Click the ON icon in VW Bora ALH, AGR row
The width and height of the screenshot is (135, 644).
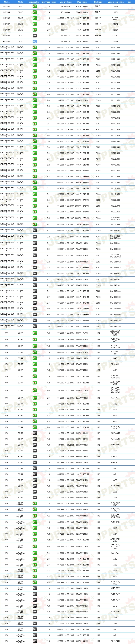point(35,439)
